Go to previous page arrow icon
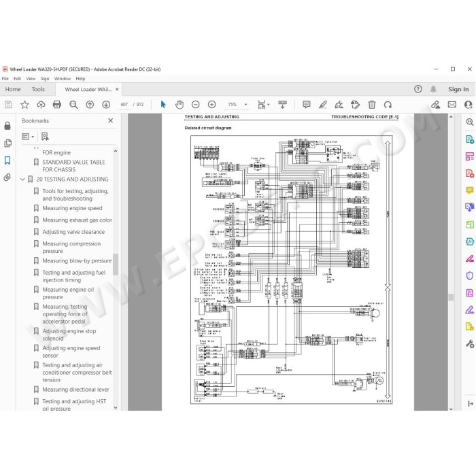Screen dimensions: 476x476 coord(90,105)
